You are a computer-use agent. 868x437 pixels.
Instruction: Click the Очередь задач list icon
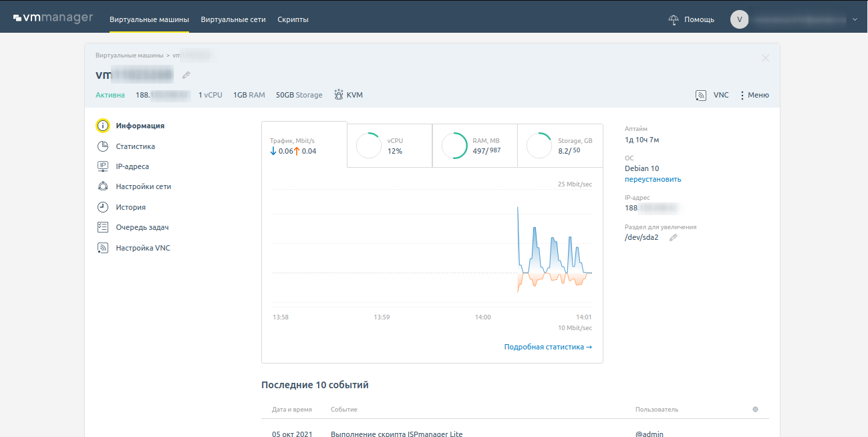coord(103,227)
